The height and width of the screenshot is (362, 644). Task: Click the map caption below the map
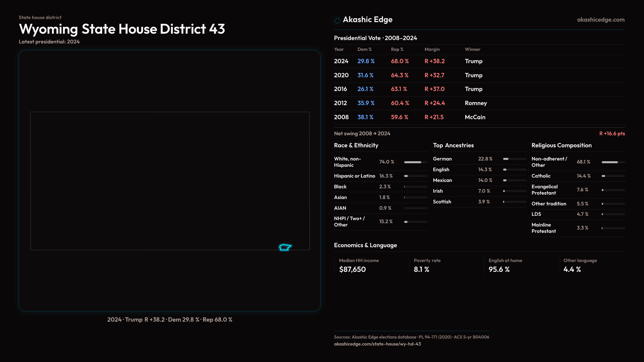click(169, 320)
